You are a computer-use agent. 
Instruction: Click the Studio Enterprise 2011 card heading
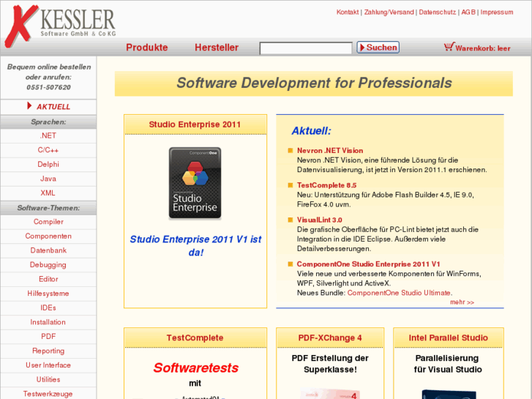(195, 124)
